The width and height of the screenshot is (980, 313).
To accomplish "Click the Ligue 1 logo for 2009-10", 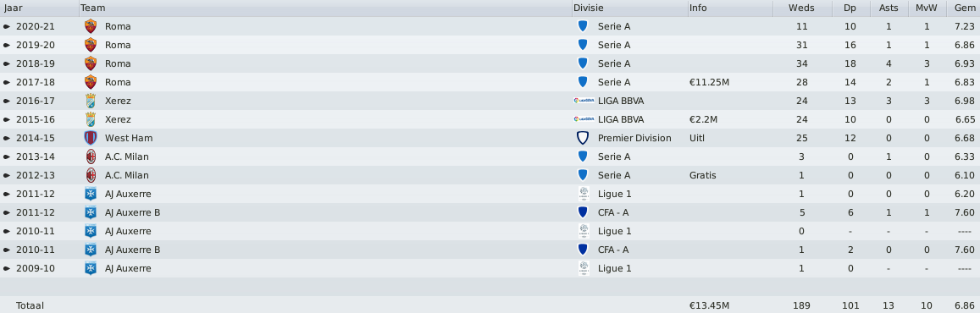I will [x=583, y=268].
